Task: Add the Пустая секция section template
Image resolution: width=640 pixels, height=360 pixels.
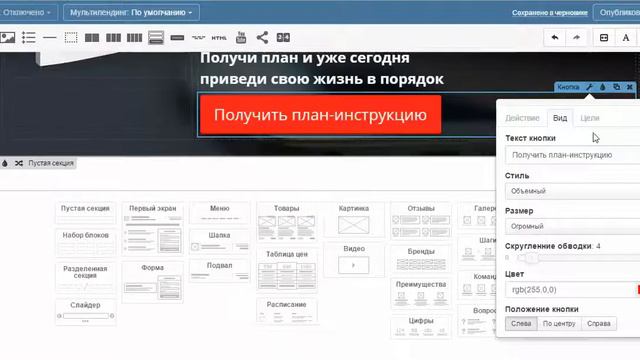Action: click(x=85, y=213)
